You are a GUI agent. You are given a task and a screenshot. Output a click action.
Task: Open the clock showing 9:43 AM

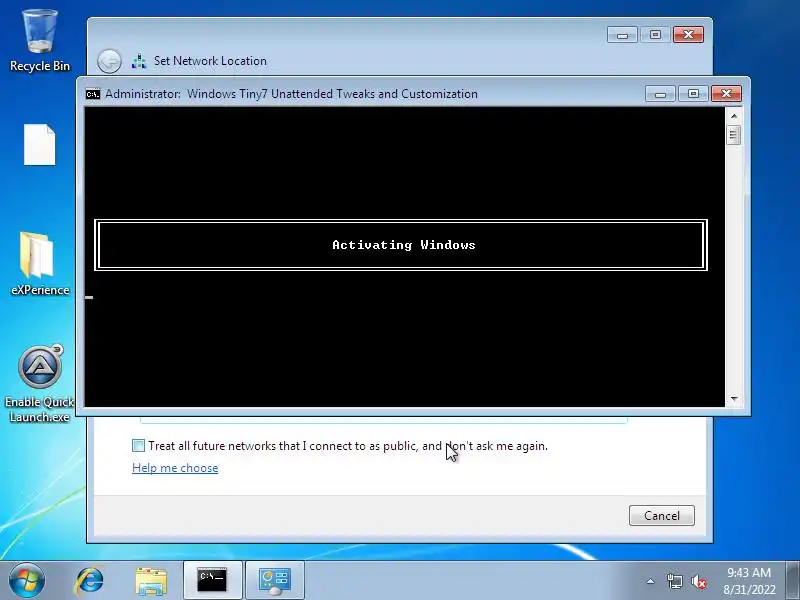tap(749, 581)
